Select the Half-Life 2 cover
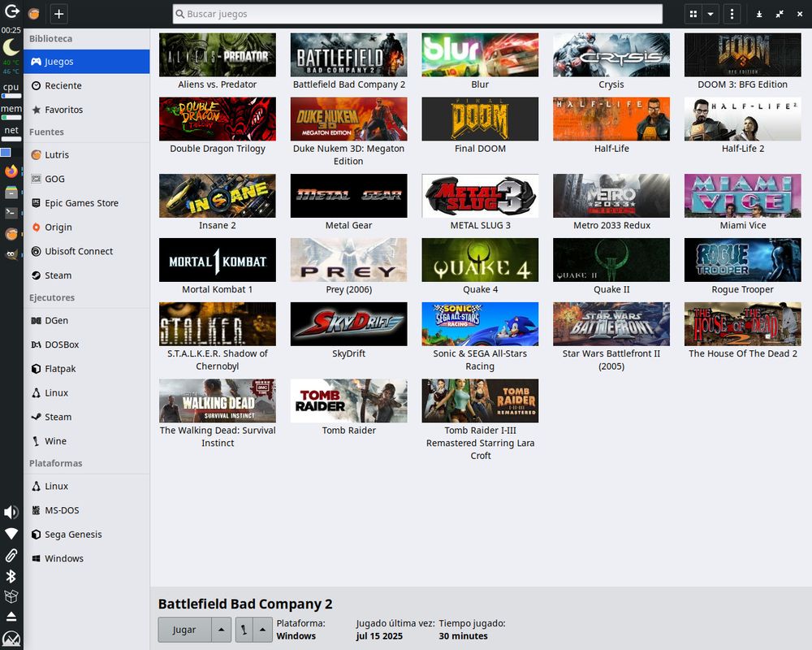 [743, 119]
